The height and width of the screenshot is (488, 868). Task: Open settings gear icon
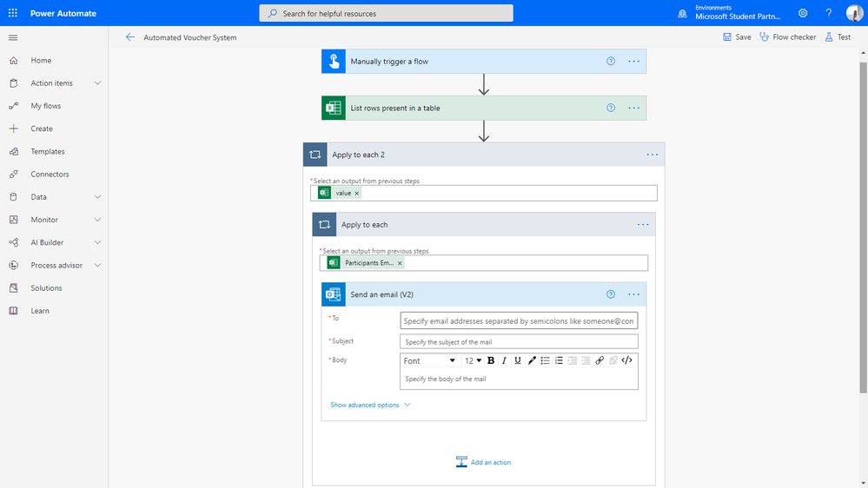803,13
